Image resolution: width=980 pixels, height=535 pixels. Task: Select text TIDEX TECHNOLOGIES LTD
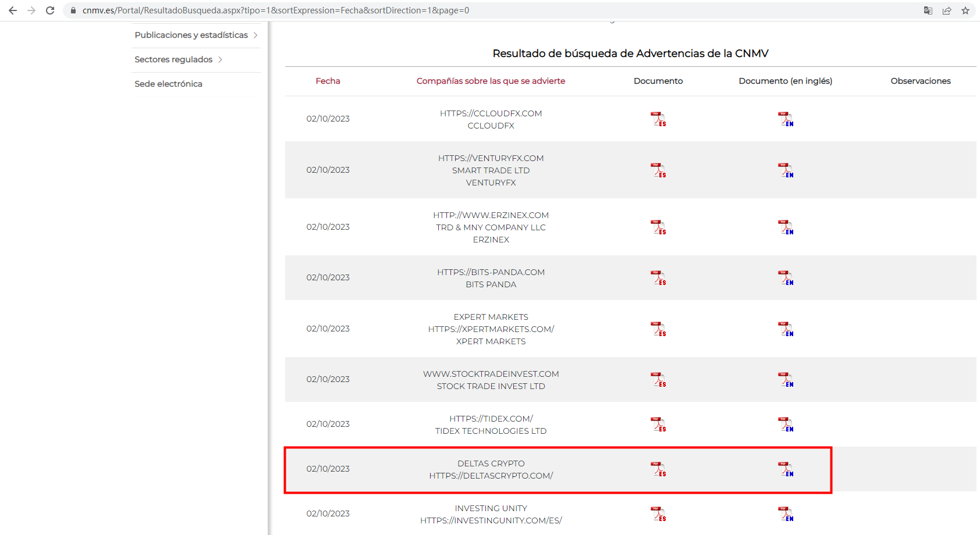click(x=491, y=431)
